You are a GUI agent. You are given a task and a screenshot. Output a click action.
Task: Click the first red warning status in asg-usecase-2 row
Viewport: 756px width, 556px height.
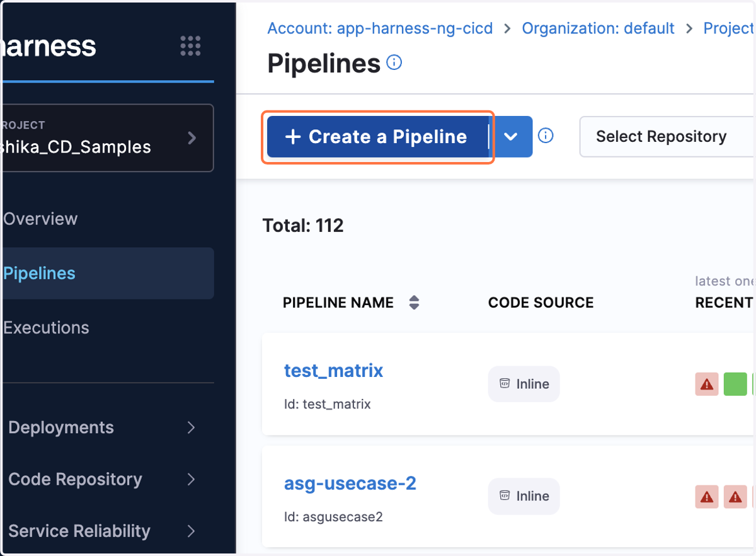tap(707, 497)
